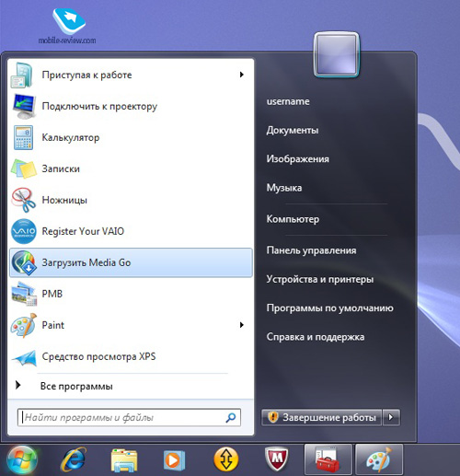460x476 pixels.
Task: Launch Windows Media Player from taskbar
Action: [174, 460]
